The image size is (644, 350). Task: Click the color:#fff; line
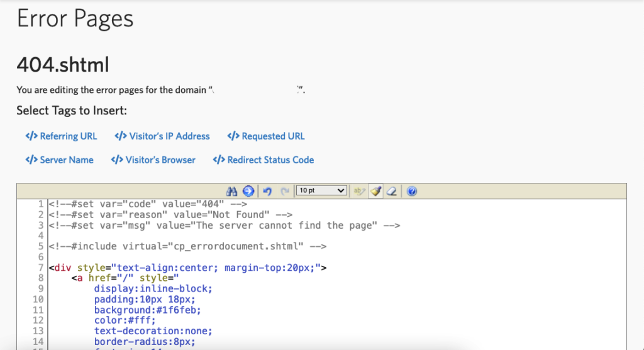(125, 320)
